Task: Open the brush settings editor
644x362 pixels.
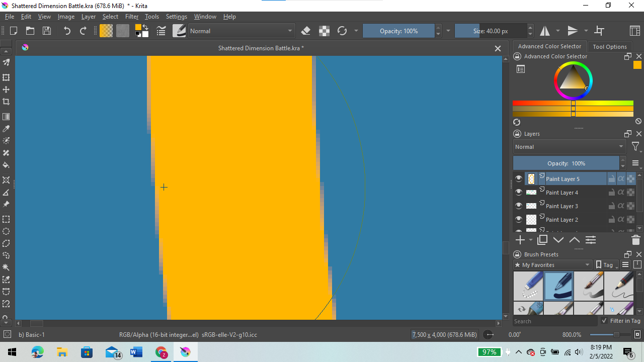Action: click(161, 31)
